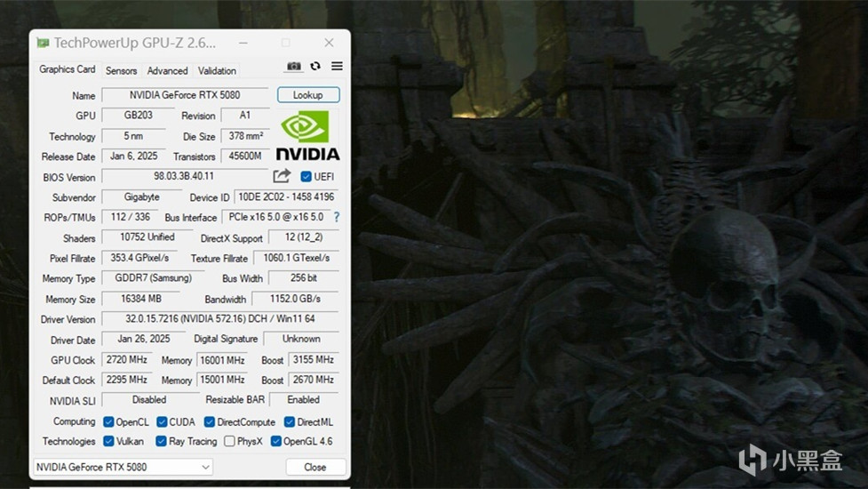
Task: Click the GPU Clock Memory value 16001 MHz
Action: pyautogui.click(x=222, y=360)
